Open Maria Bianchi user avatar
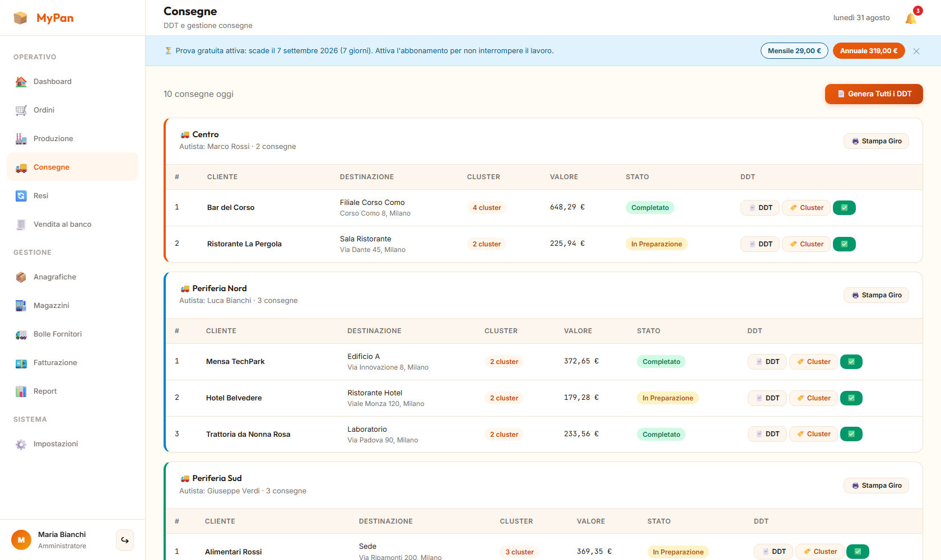This screenshot has height=560, width=941. [21, 540]
